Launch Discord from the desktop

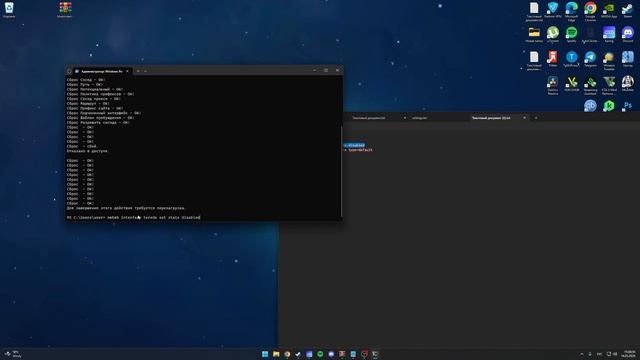[x=627, y=34]
